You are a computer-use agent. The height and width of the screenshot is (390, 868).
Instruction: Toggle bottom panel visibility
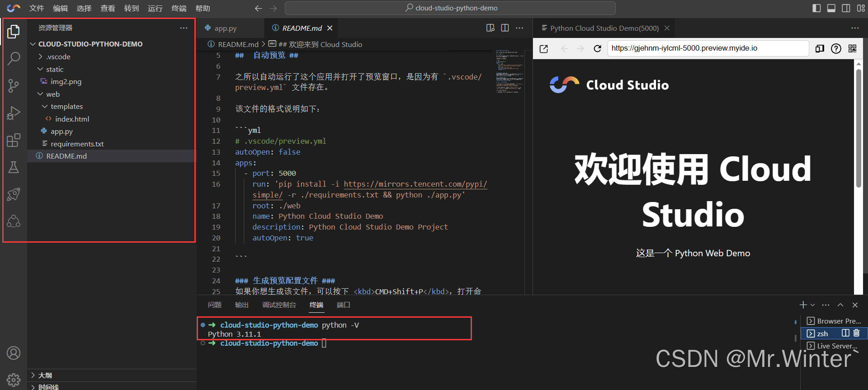[x=831, y=8]
